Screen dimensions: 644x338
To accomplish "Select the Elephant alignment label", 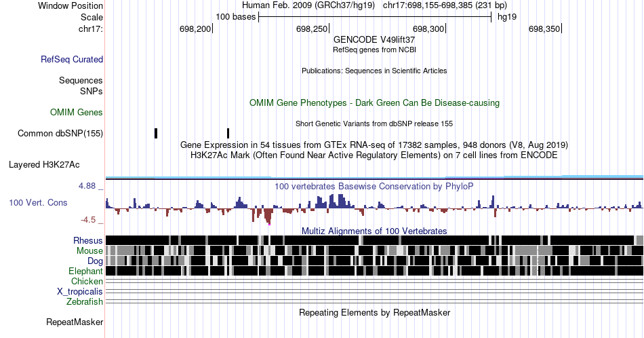I will click(x=86, y=271).
